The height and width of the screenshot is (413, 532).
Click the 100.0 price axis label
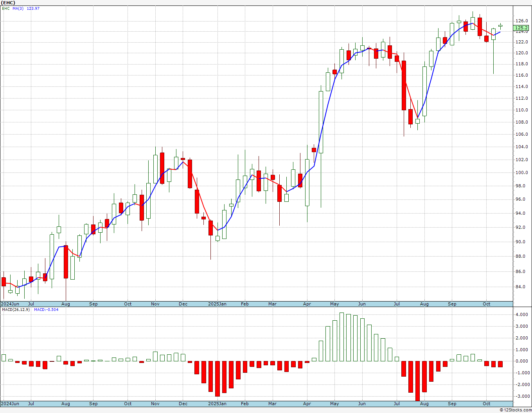point(522,173)
